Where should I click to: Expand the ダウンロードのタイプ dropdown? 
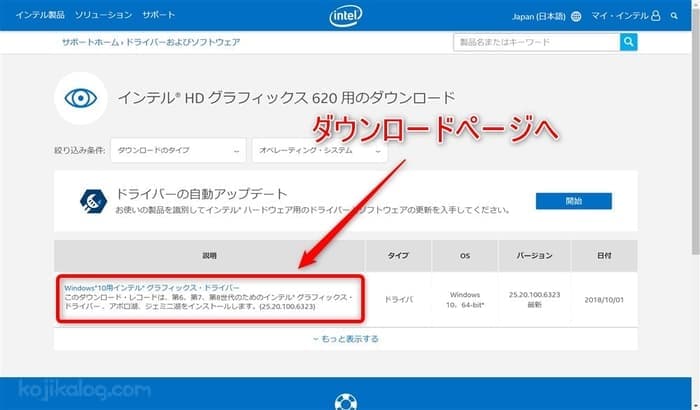click(x=178, y=151)
